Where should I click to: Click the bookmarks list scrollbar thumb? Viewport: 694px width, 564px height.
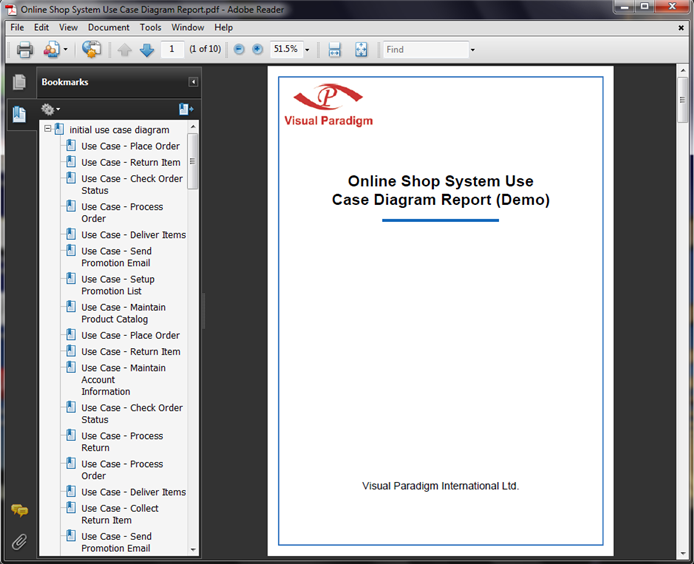click(193, 161)
